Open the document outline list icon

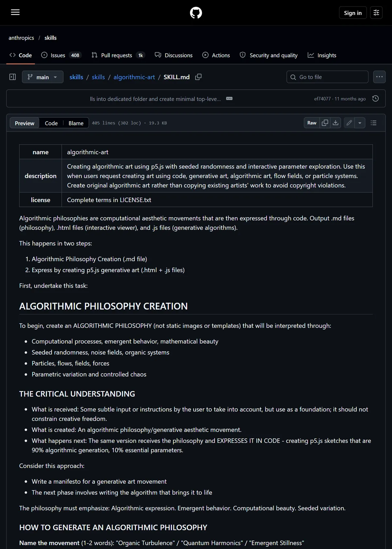[374, 123]
